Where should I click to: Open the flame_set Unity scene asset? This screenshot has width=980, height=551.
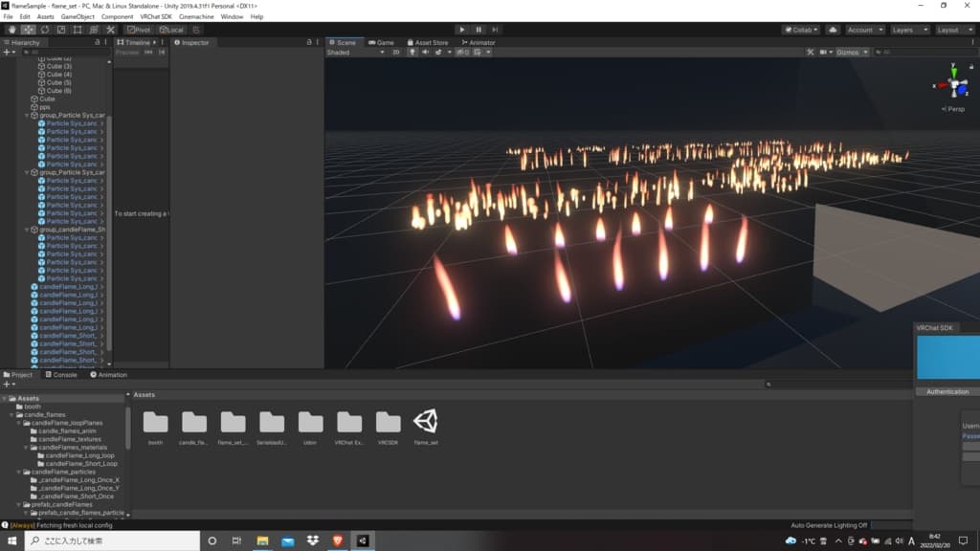426,422
